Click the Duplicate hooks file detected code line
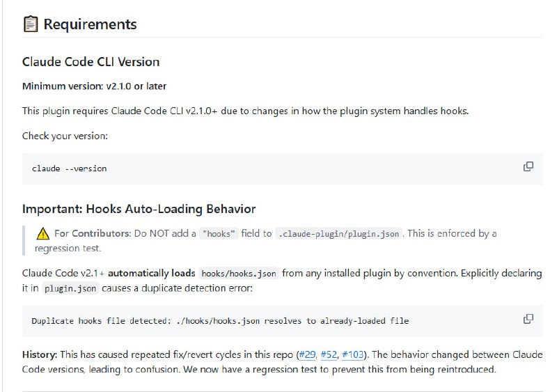Image resolution: width=557 pixels, height=392 pixels. (x=220, y=321)
